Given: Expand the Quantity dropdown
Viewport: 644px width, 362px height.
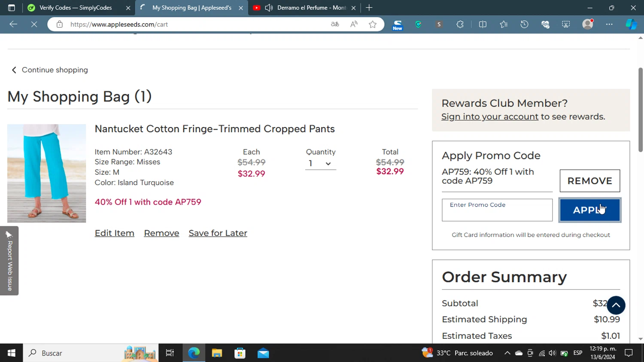Looking at the screenshot, I should [x=320, y=164].
